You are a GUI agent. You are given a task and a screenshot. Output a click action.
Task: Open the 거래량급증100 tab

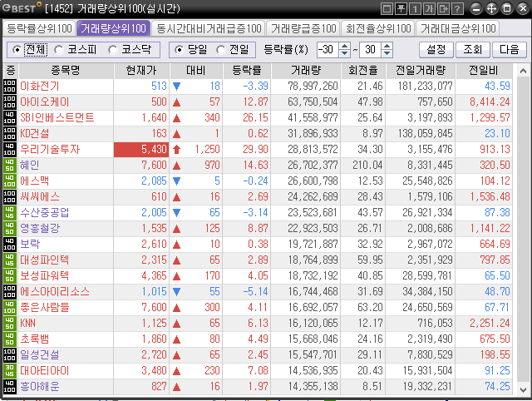point(303,28)
